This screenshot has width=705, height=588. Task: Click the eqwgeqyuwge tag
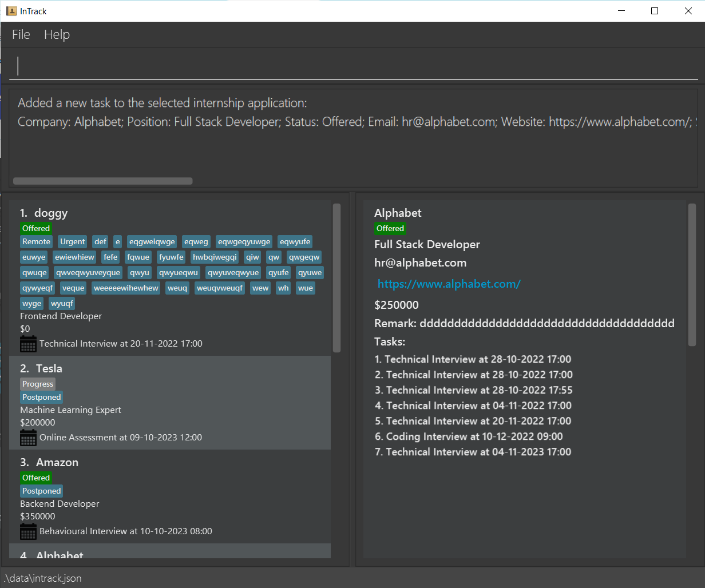click(244, 241)
